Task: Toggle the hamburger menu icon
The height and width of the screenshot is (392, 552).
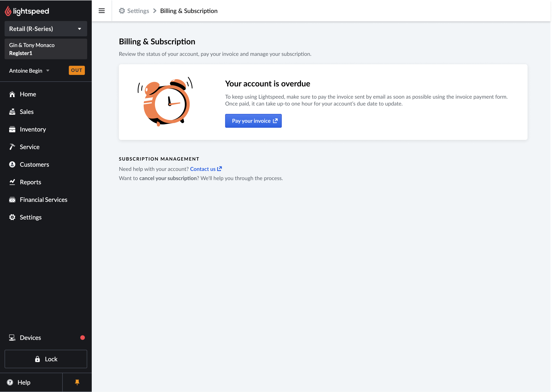Action: pyautogui.click(x=102, y=11)
